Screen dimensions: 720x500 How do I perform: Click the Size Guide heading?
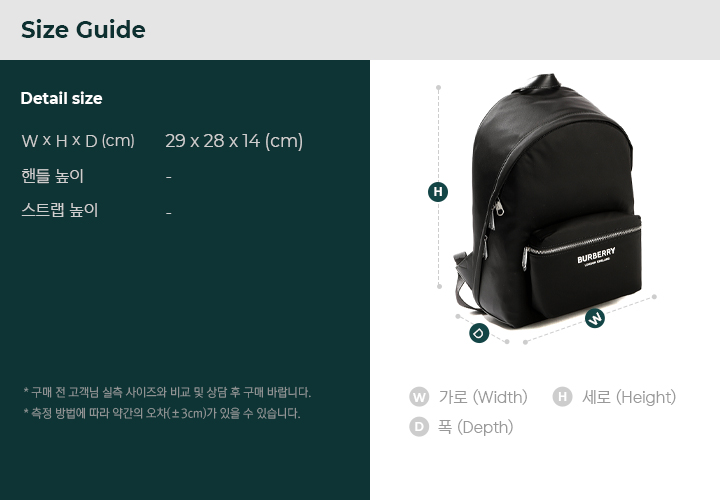point(83,30)
